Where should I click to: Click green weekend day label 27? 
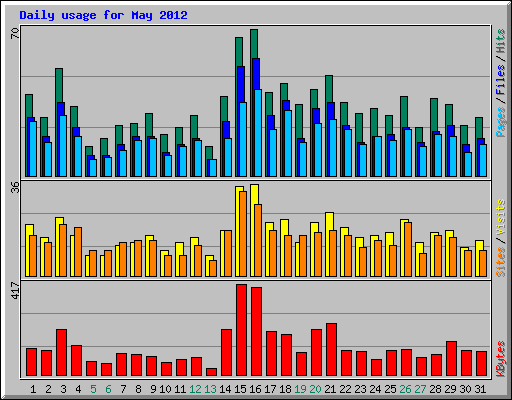click(x=420, y=389)
